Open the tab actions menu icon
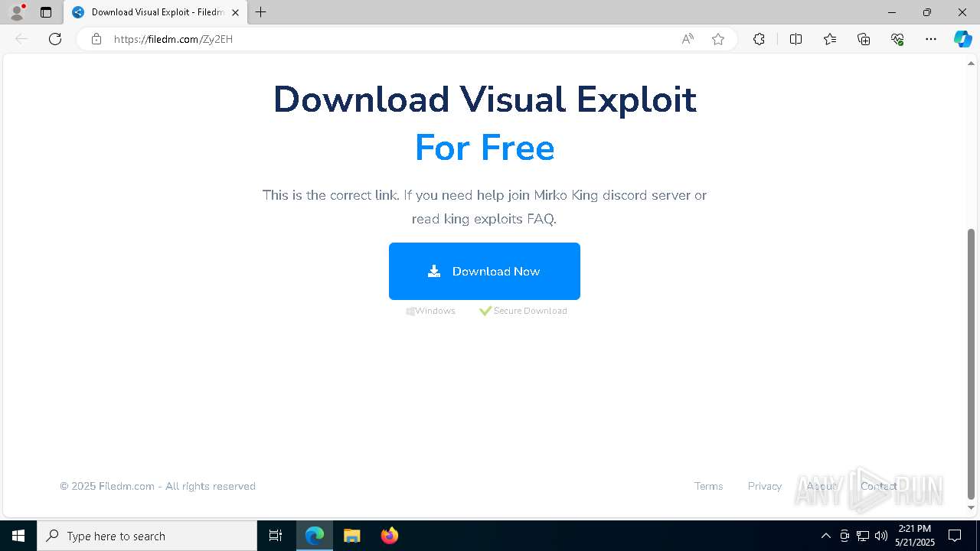 pyautogui.click(x=46, y=12)
